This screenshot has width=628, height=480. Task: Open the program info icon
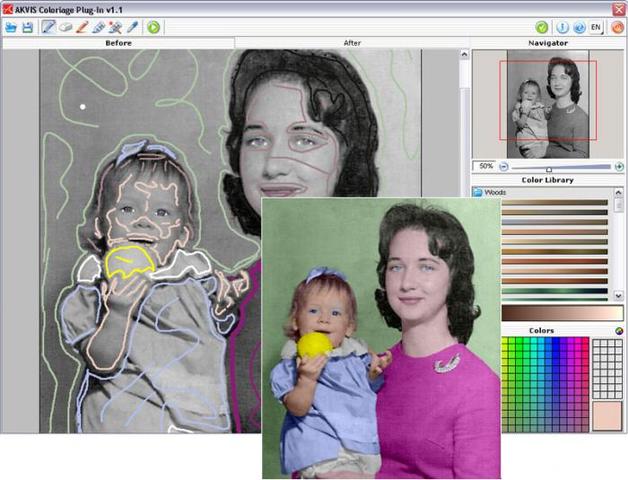pos(563,27)
